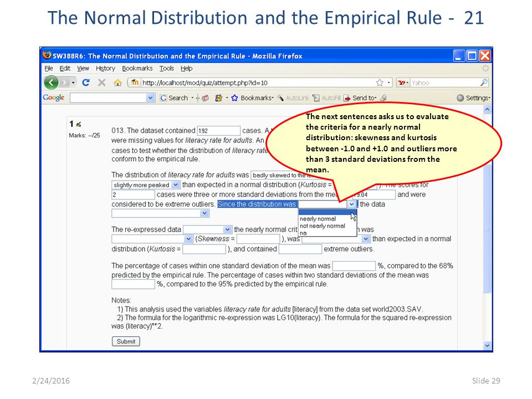
Task: Open the navigation history dropdown arrow
Action: [x=73, y=83]
